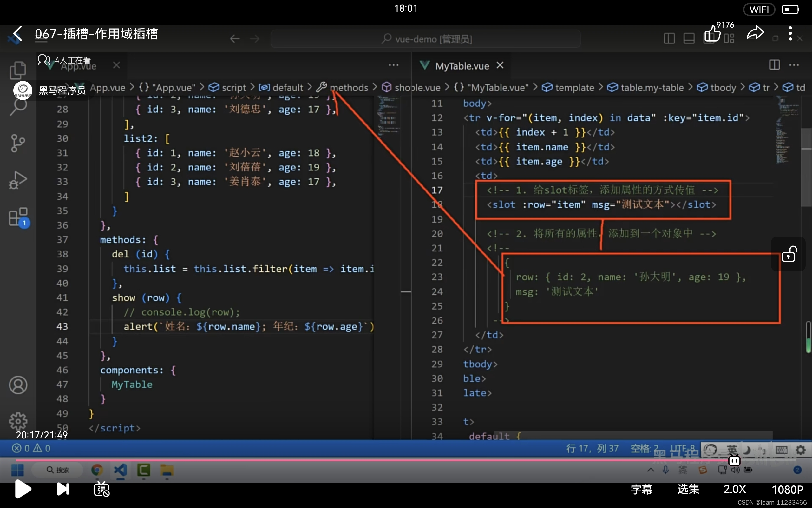Customize layout grid icon in title bar
This screenshot has height=508, width=812.
(729, 38)
